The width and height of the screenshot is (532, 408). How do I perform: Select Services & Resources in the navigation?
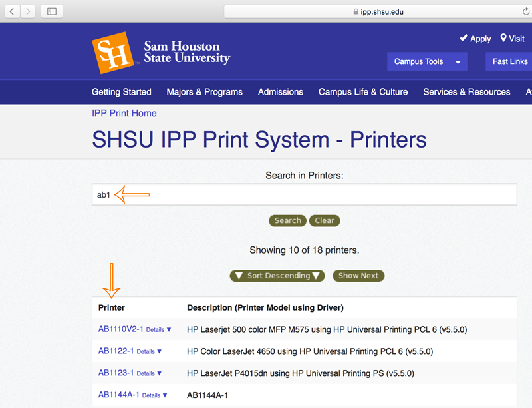[466, 92]
